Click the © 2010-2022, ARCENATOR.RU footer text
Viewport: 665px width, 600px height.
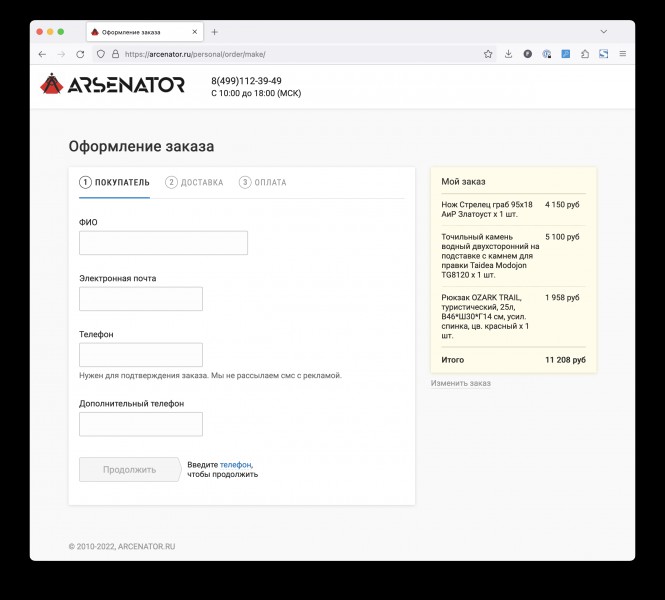pos(122,547)
